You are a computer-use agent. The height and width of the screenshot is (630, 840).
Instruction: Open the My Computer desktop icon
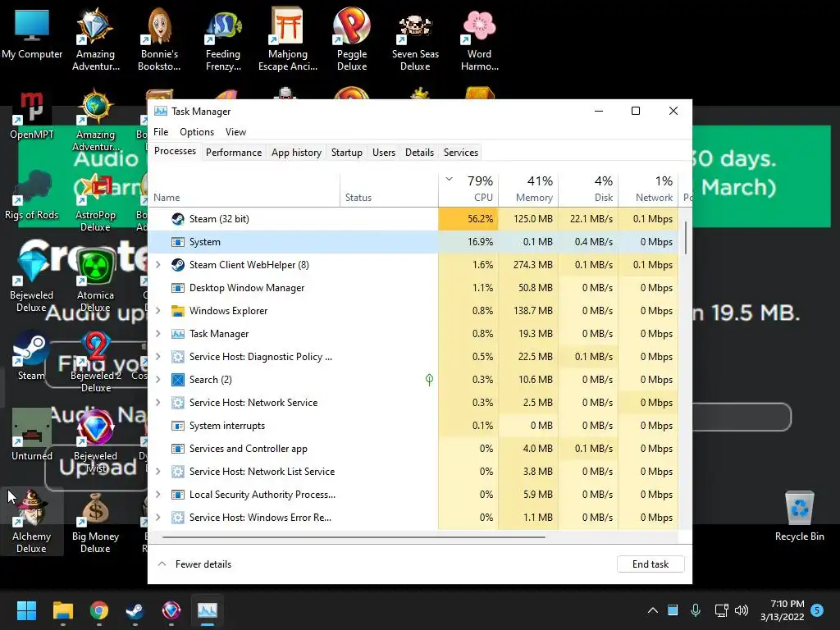(x=32, y=34)
